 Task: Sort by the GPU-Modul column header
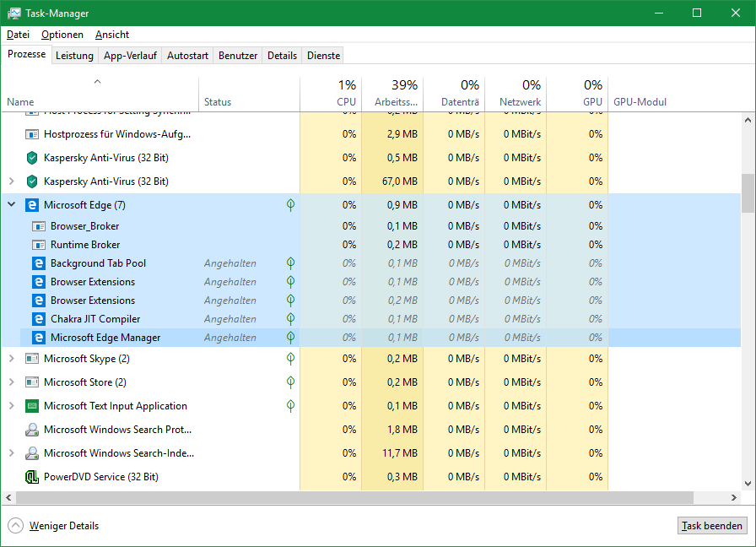640,102
